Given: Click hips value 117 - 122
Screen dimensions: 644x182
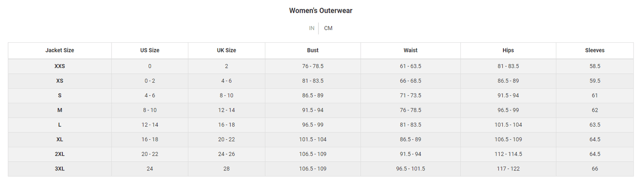Looking at the screenshot, I should [508, 169].
